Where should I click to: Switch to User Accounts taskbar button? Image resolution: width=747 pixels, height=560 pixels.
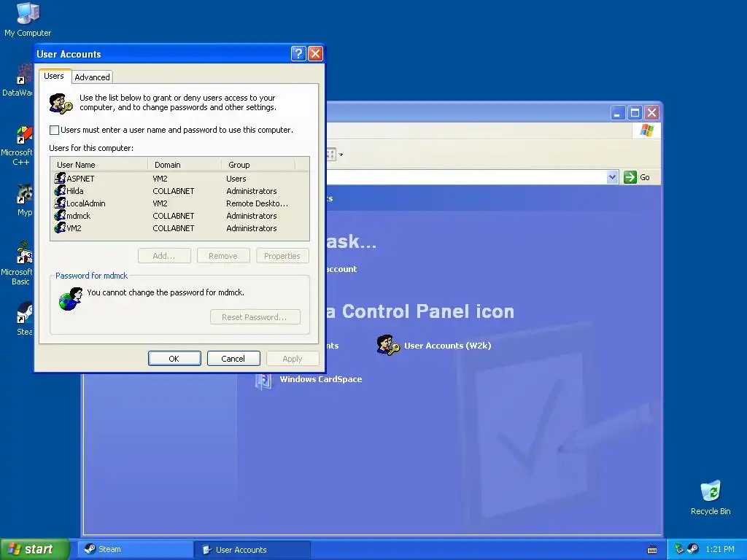[x=252, y=550]
